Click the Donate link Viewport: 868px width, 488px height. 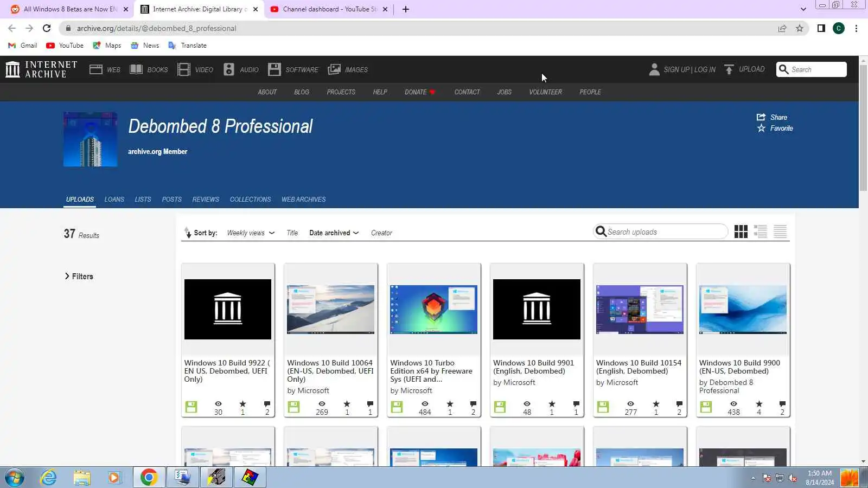click(420, 92)
